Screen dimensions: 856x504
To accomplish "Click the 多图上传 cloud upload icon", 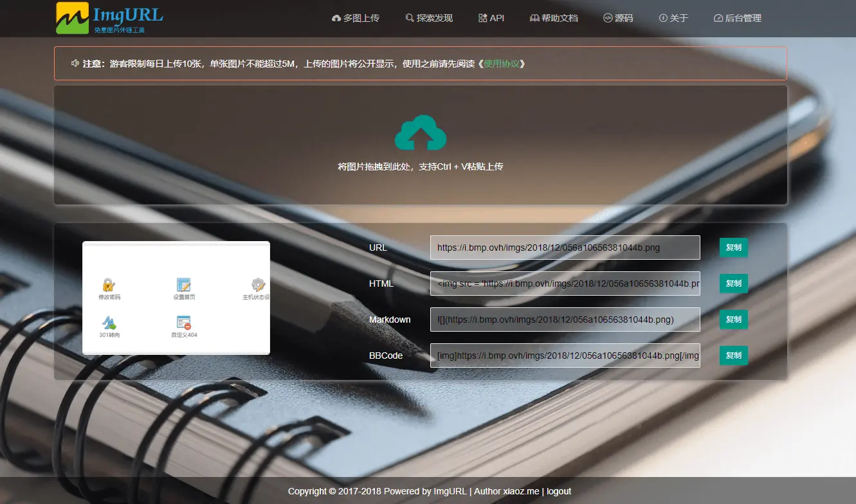I will click(337, 18).
